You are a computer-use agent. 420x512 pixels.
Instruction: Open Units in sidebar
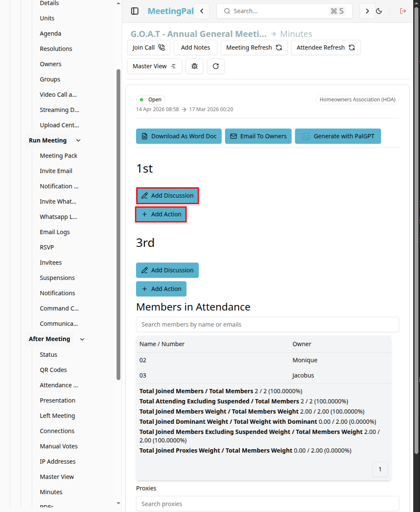pos(47,18)
